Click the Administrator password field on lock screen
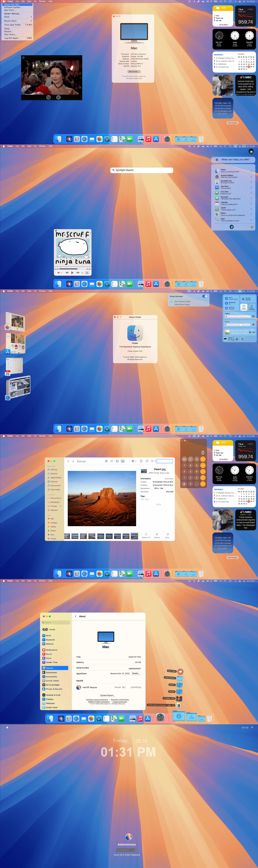258x868 pixels. 127,850
